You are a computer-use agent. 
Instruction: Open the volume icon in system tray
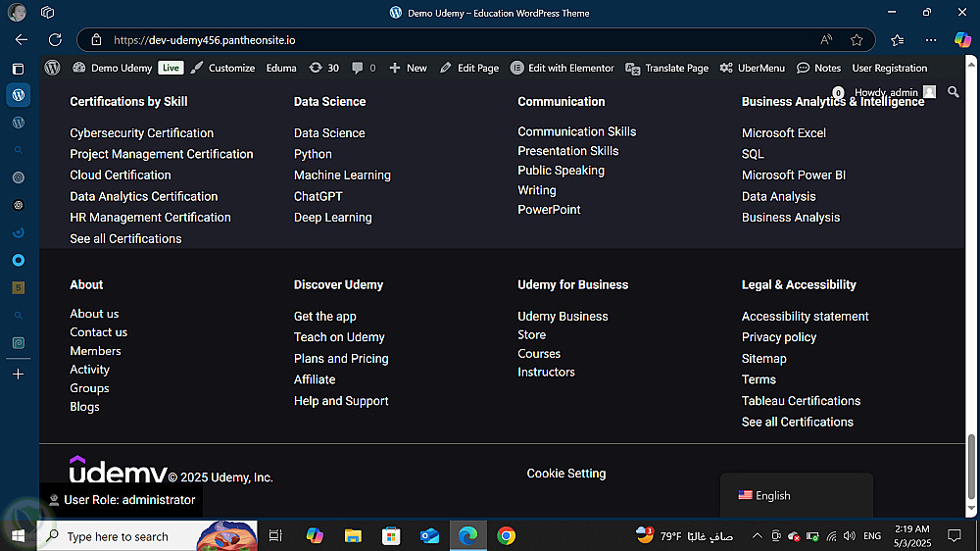(x=849, y=536)
